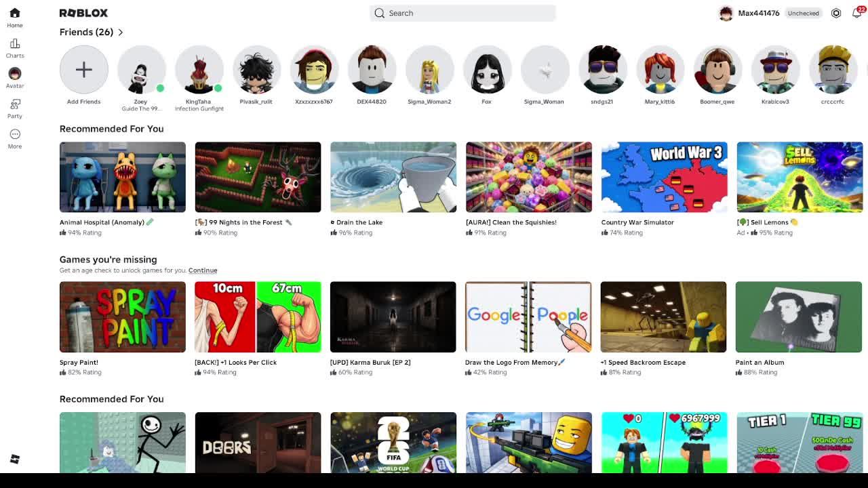Open Animal Hospital (Anomaly) game thumbnail

click(x=123, y=177)
